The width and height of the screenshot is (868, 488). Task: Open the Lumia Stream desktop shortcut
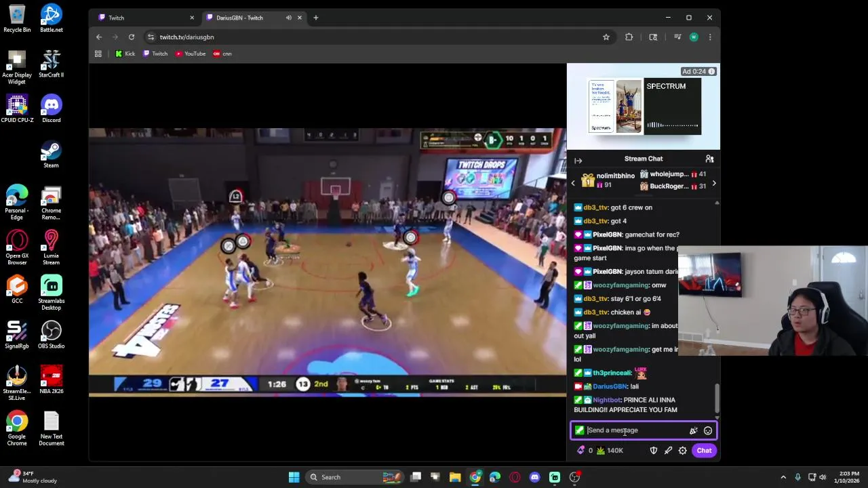tap(51, 248)
